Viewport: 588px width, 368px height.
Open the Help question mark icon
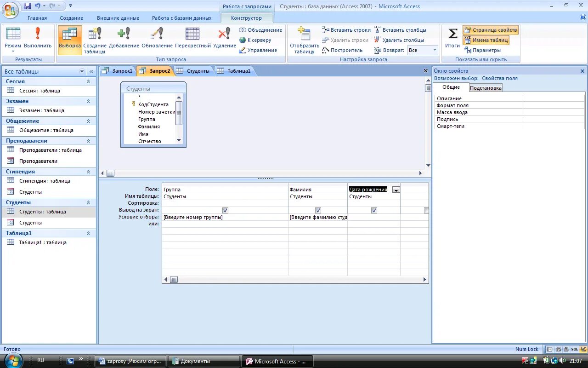pos(583,17)
